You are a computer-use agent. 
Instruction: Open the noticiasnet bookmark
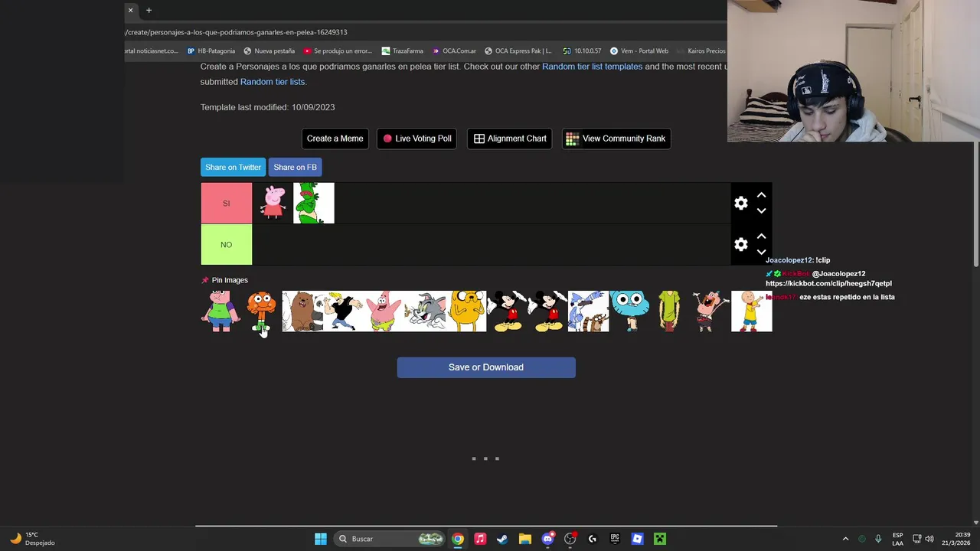pyautogui.click(x=152, y=51)
